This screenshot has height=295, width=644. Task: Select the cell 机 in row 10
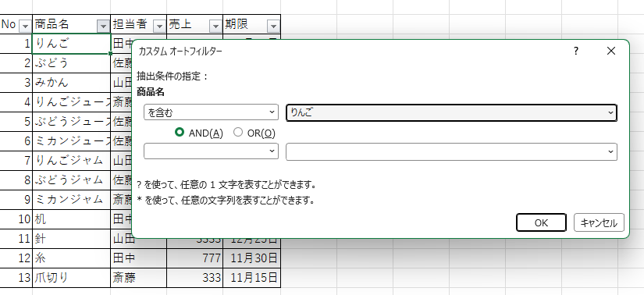tap(71, 219)
